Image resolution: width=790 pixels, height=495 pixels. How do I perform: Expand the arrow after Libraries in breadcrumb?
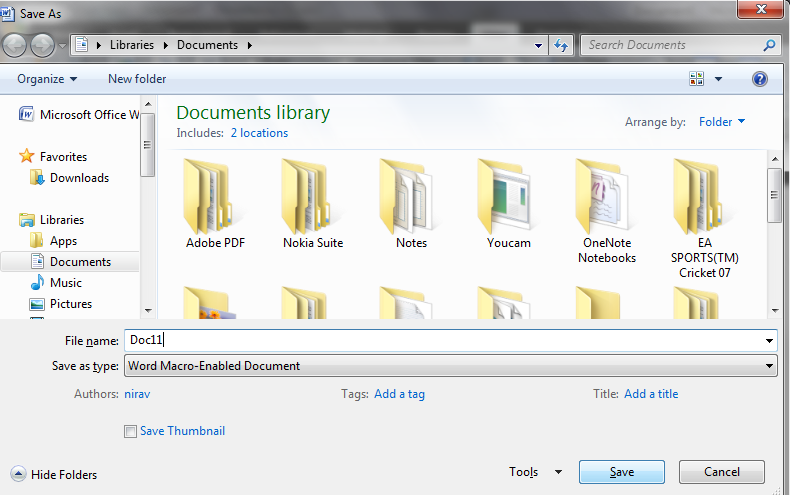coord(165,45)
